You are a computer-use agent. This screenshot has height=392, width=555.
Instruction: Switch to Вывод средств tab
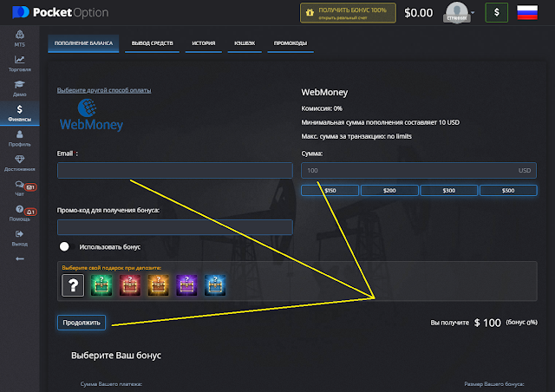pos(153,43)
